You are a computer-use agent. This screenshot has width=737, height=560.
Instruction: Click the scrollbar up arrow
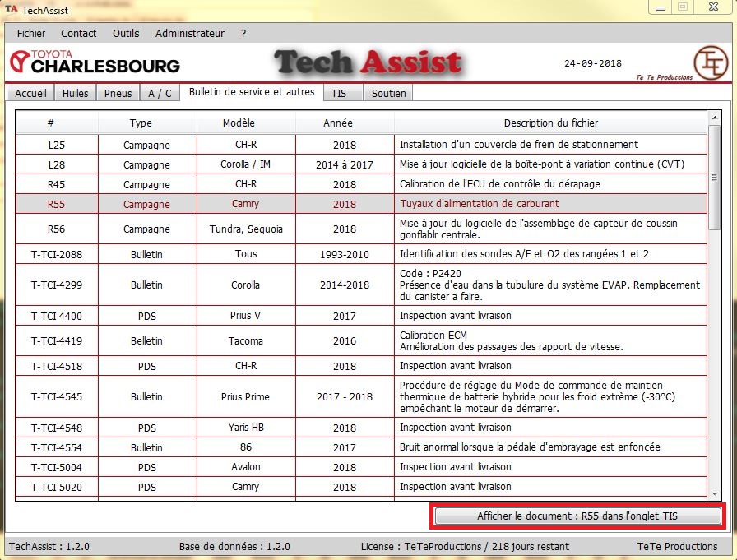click(x=714, y=119)
